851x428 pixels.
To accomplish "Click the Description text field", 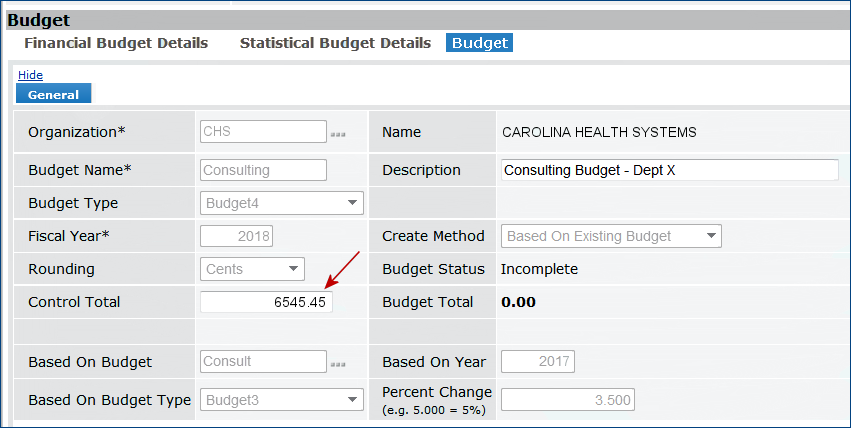I will 669,170.
